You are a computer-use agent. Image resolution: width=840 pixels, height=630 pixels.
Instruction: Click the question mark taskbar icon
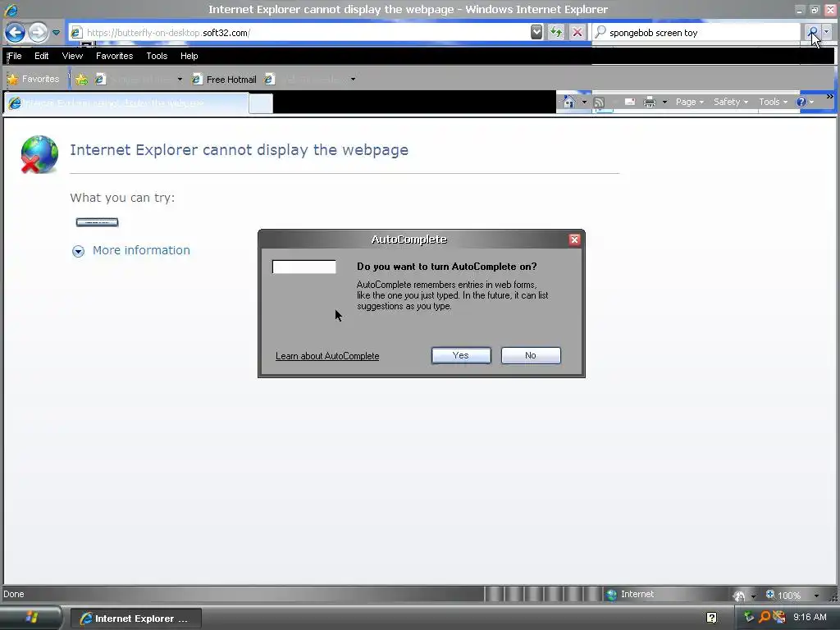click(x=711, y=618)
